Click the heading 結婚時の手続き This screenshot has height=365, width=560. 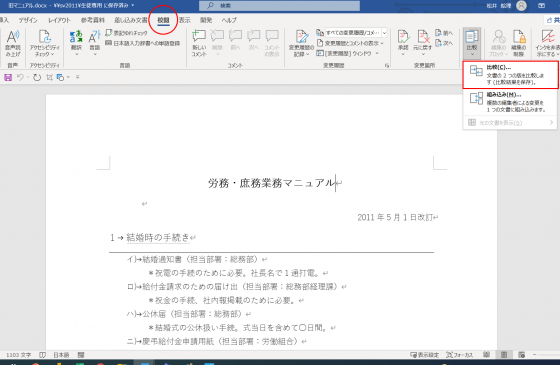pos(158,238)
